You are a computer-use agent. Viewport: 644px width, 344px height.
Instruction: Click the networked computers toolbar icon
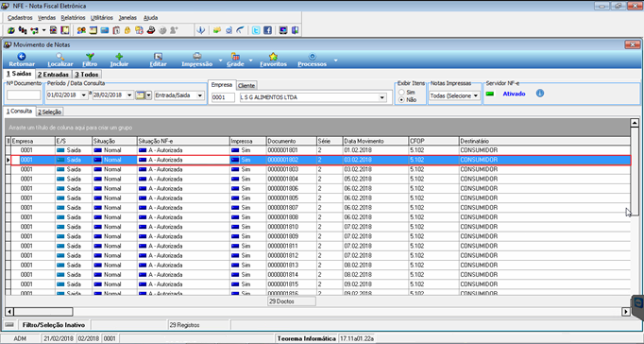(x=23, y=30)
